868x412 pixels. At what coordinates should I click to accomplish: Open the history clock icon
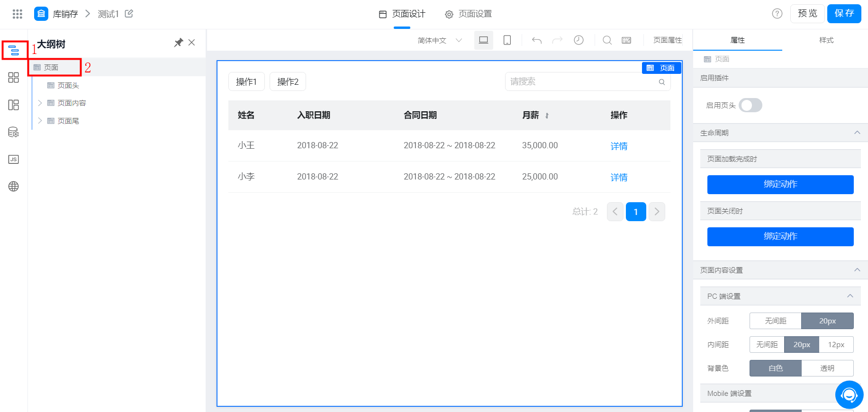click(x=579, y=40)
